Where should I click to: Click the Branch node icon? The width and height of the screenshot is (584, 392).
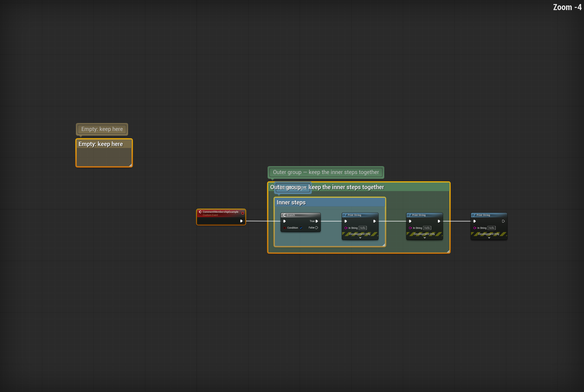[x=284, y=215]
